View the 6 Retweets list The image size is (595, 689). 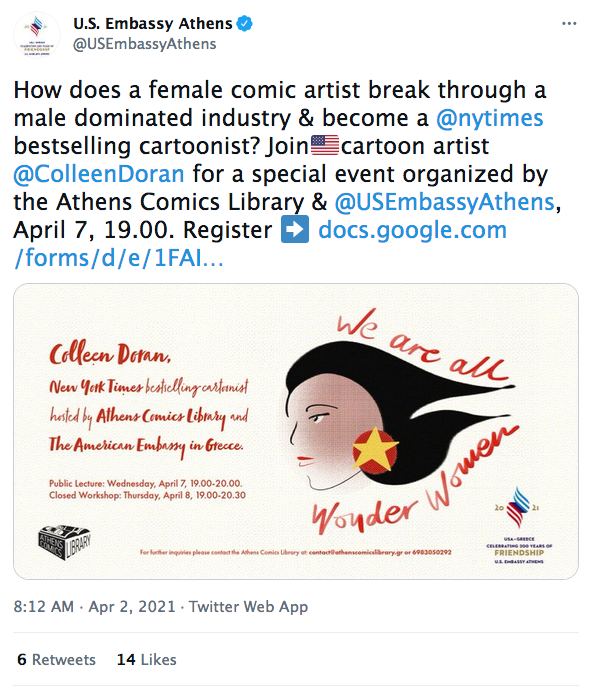click(56, 660)
